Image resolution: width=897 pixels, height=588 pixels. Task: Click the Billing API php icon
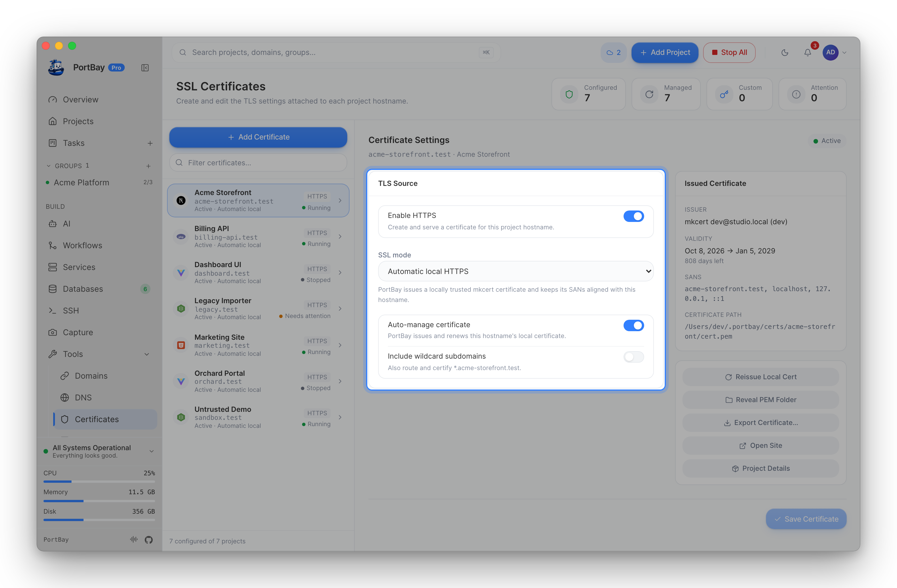pos(181,237)
